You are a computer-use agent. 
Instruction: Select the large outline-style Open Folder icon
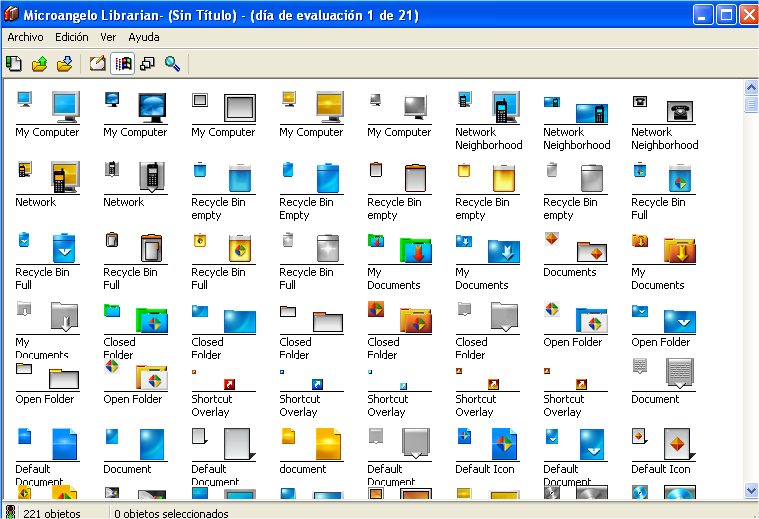(64, 379)
